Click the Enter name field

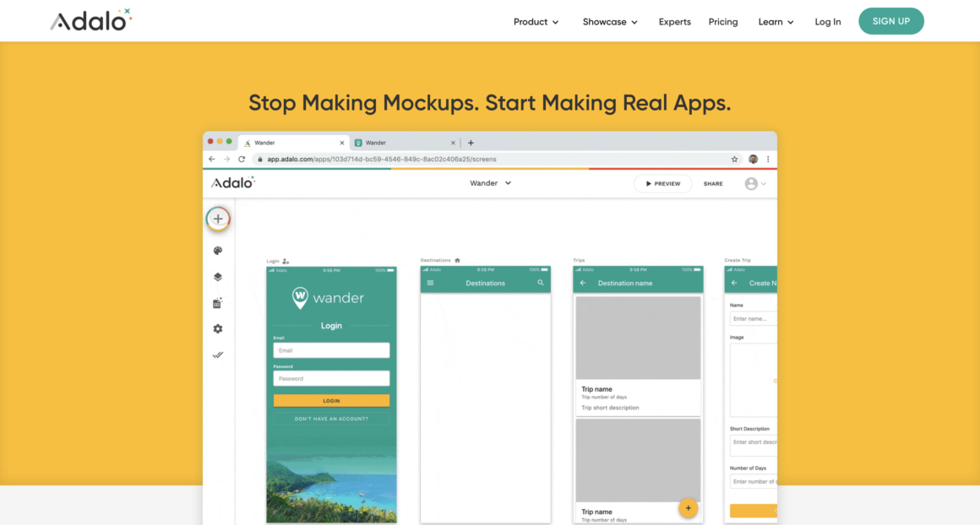pos(753,318)
